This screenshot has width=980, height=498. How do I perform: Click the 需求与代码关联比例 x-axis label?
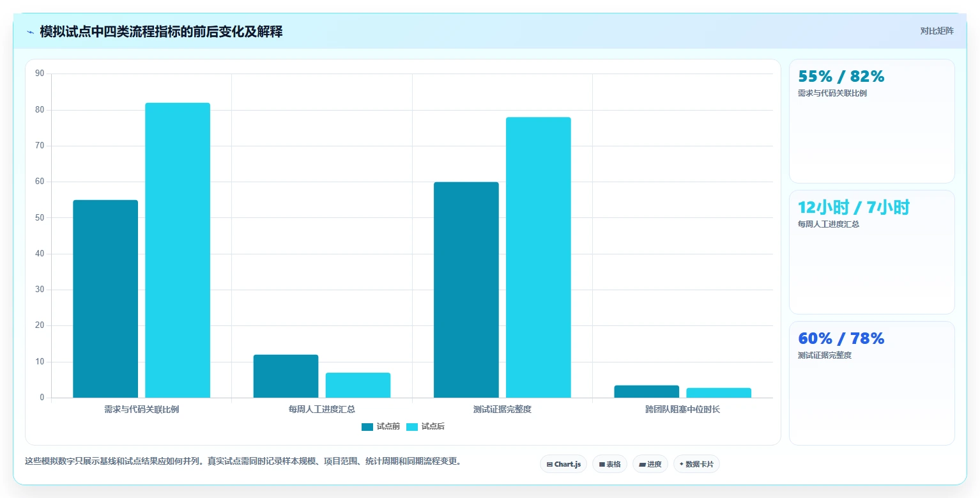point(142,409)
